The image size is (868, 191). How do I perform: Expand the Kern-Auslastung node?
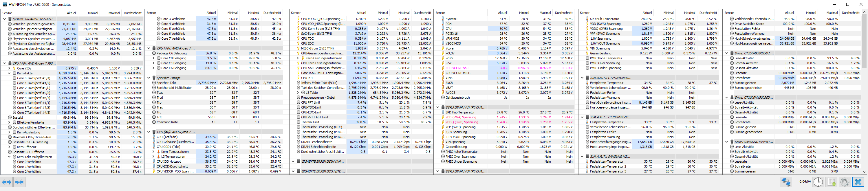(9, 132)
